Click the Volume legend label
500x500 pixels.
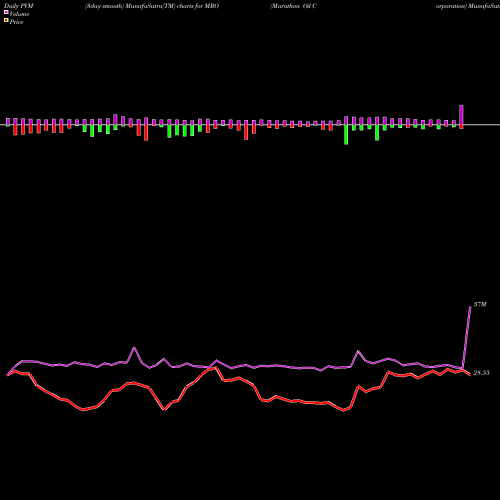[19, 14]
